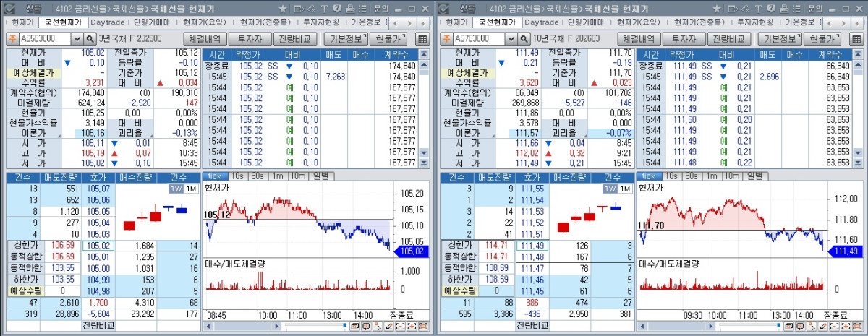Select the 1m chart interval in right window

(712, 176)
